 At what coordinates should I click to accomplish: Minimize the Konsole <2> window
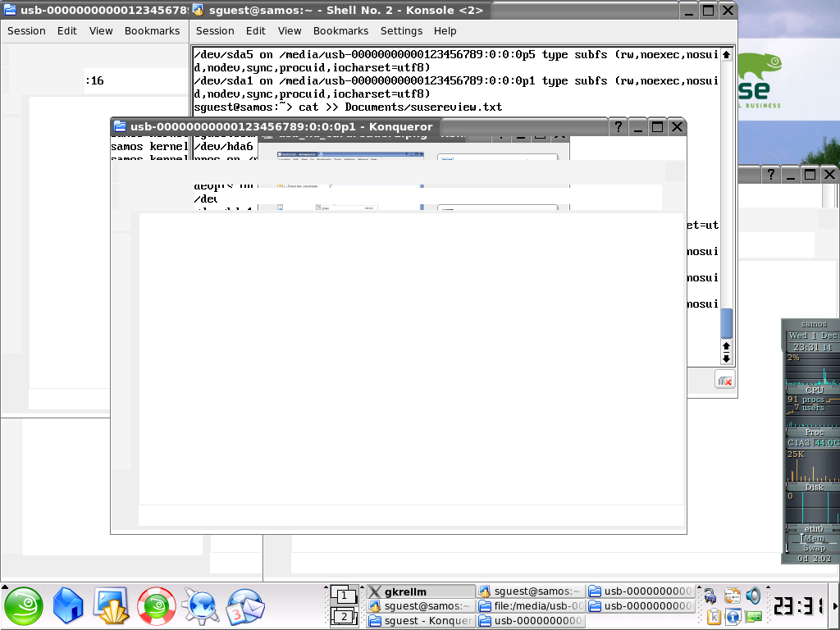689,10
